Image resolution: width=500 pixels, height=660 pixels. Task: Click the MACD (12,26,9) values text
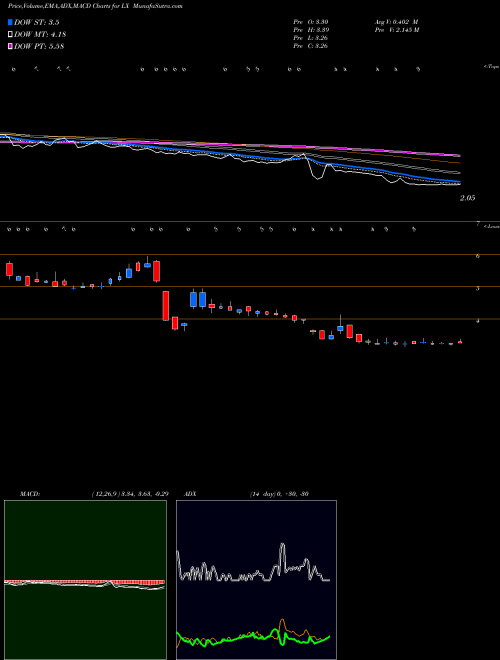tap(130, 494)
